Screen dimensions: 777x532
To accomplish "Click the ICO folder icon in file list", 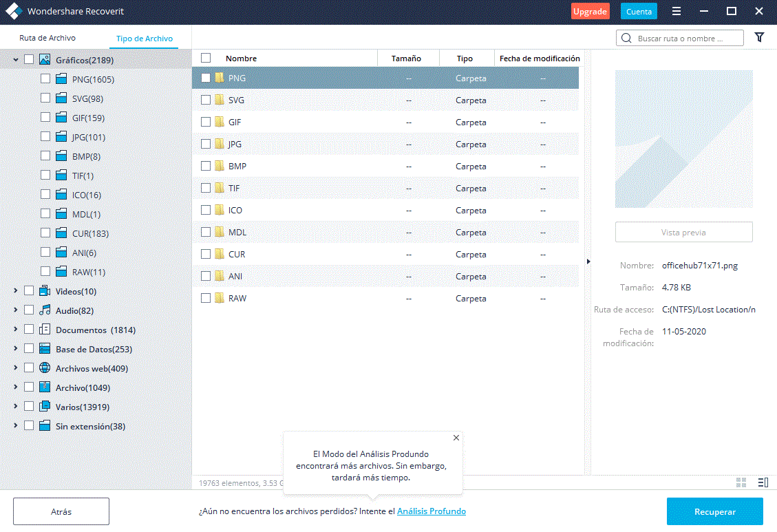I will tap(220, 210).
